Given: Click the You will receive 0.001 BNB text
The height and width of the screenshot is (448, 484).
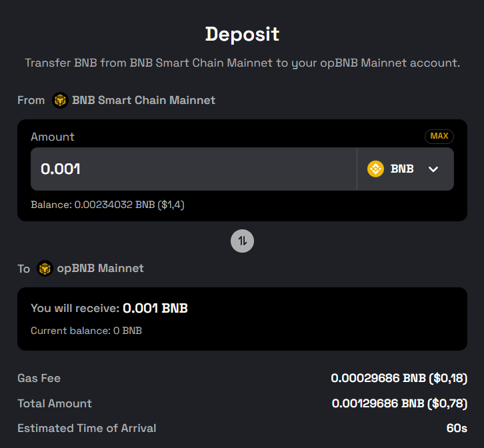Looking at the screenshot, I should pyautogui.click(x=109, y=308).
